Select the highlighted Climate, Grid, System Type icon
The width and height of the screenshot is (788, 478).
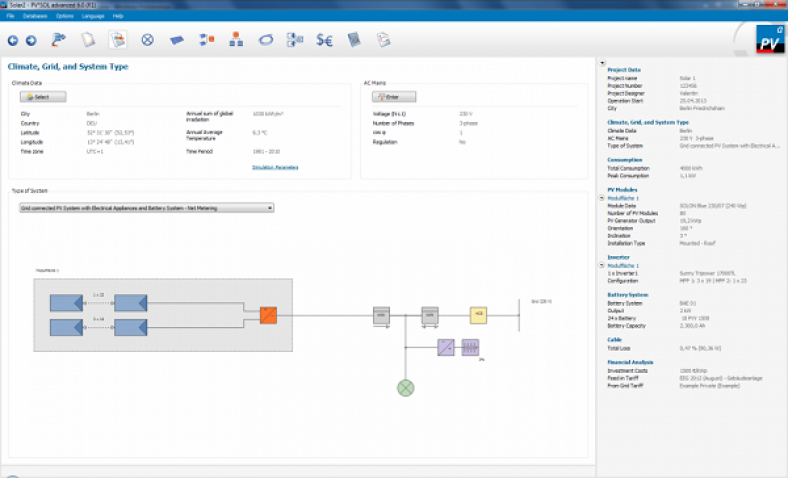pyautogui.click(x=118, y=40)
